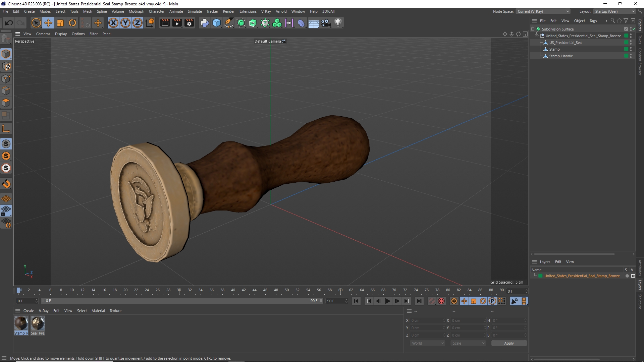Activate the Rotate tool
This screenshot has width=644, height=362.
click(72, 23)
